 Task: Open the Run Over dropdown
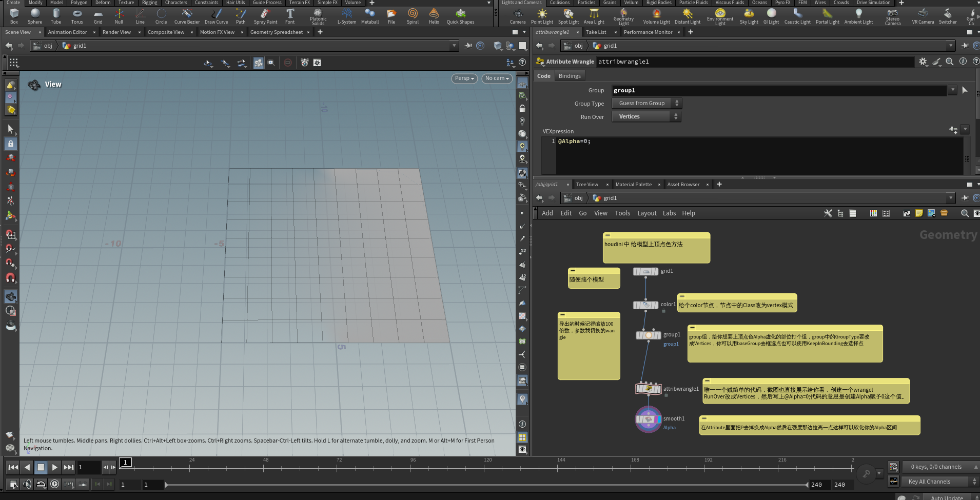point(646,117)
